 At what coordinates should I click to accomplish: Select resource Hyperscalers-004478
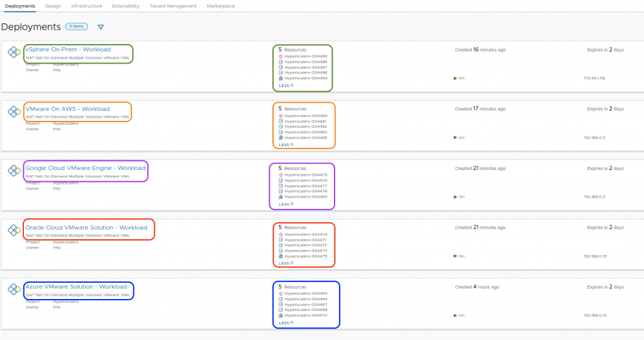pyautogui.click(x=306, y=191)
